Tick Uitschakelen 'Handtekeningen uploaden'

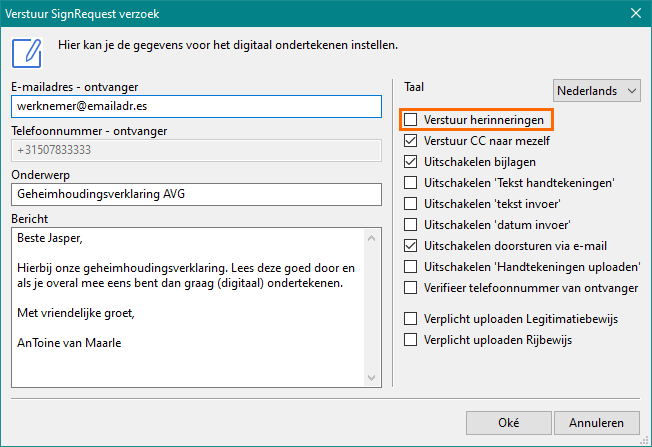[410, 267]
